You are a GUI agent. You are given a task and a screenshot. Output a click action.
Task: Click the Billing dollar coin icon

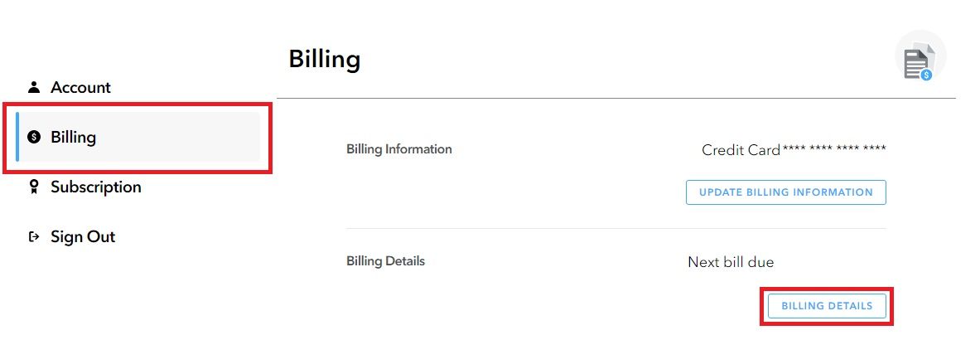click(x=34, y=137)
